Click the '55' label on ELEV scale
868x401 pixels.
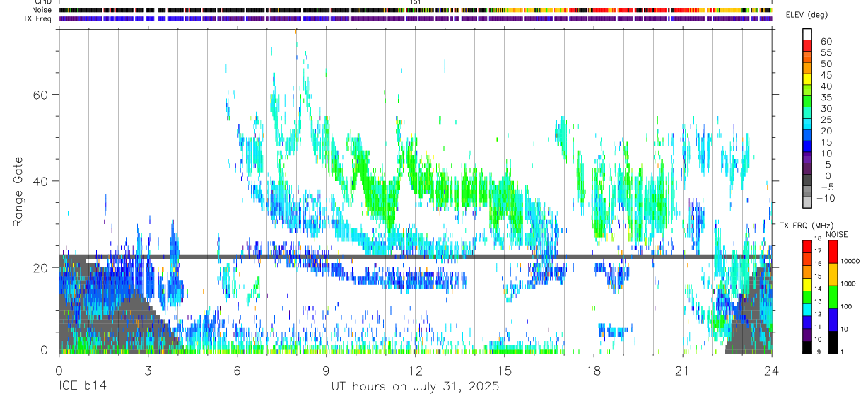(826, 52)
